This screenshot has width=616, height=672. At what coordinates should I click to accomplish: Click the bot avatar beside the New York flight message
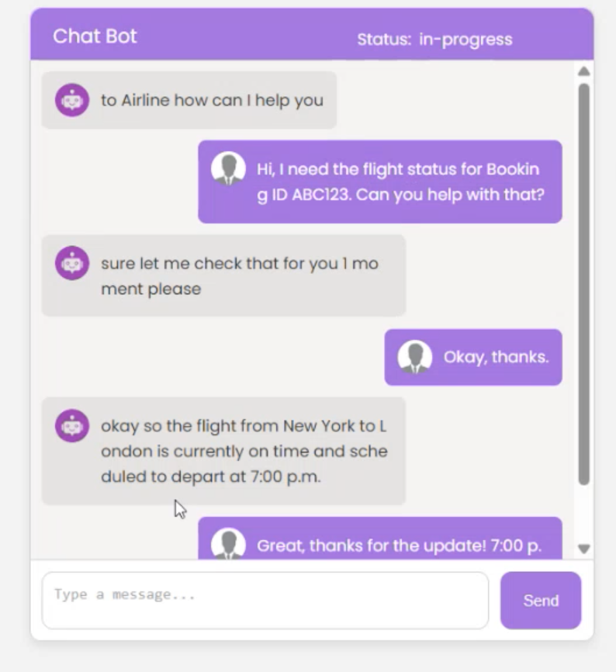point(72,426)
